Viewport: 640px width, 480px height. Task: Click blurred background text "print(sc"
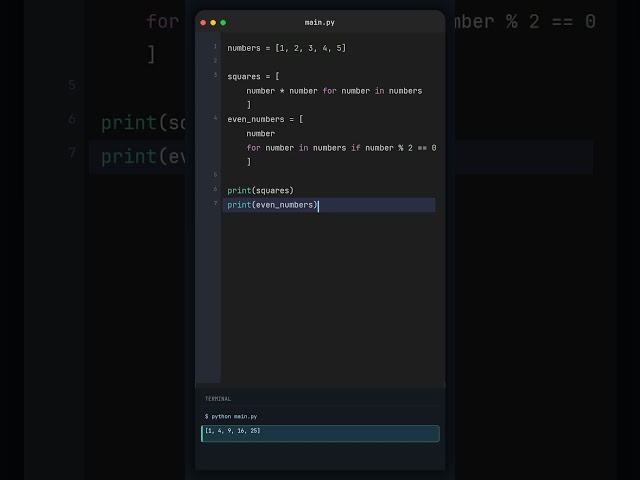click(x=143, y=123)
